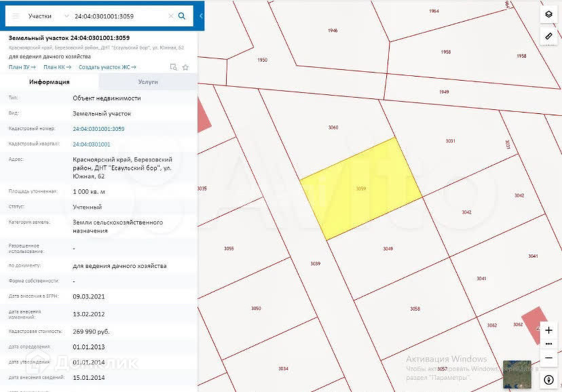Image resolution: width=562 pixels, height=392 pixels.
Task: Open the hamburger menu in search bar
Action: (16, 16)
